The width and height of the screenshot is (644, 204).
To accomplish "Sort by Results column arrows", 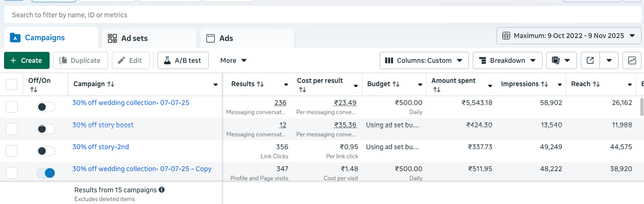I will point(260,84).
